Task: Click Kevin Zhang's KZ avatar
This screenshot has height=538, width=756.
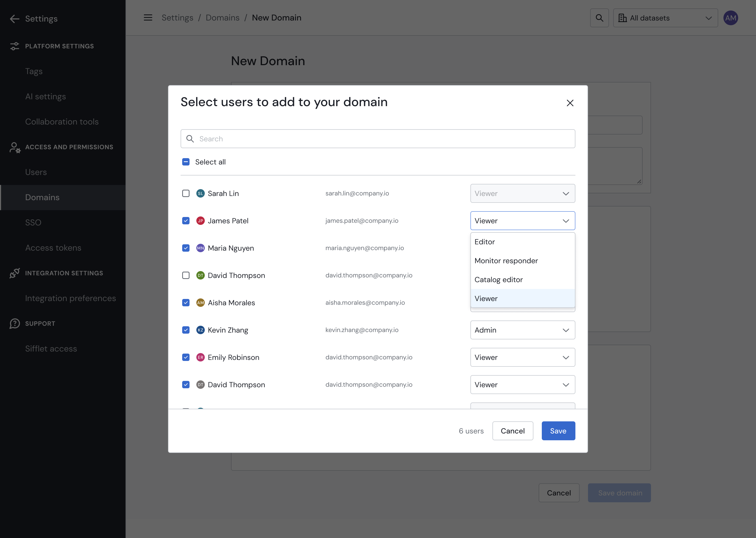Action: tap(200, 330)
